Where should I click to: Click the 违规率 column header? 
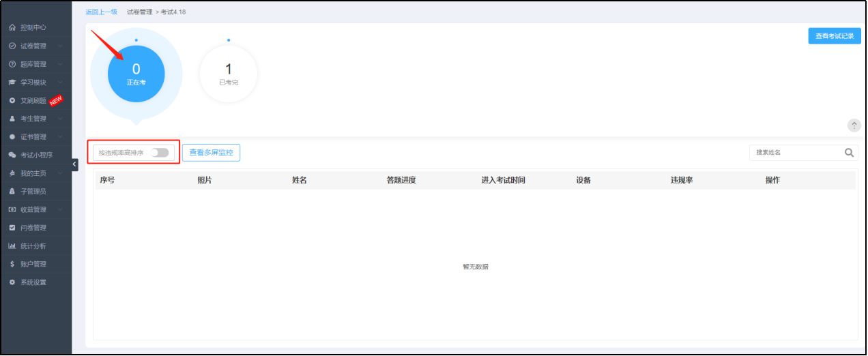coord(682,180)
